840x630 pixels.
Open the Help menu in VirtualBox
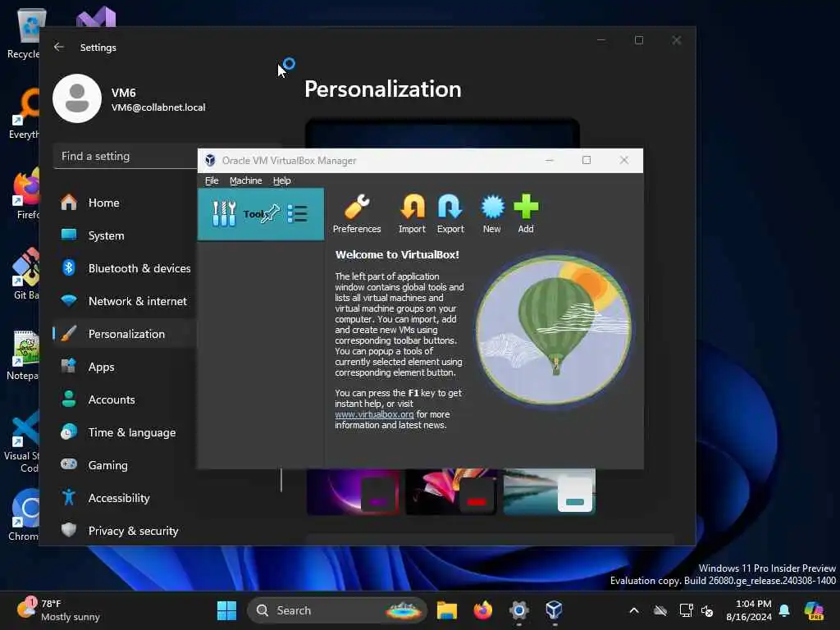click(x=282, y=180)
